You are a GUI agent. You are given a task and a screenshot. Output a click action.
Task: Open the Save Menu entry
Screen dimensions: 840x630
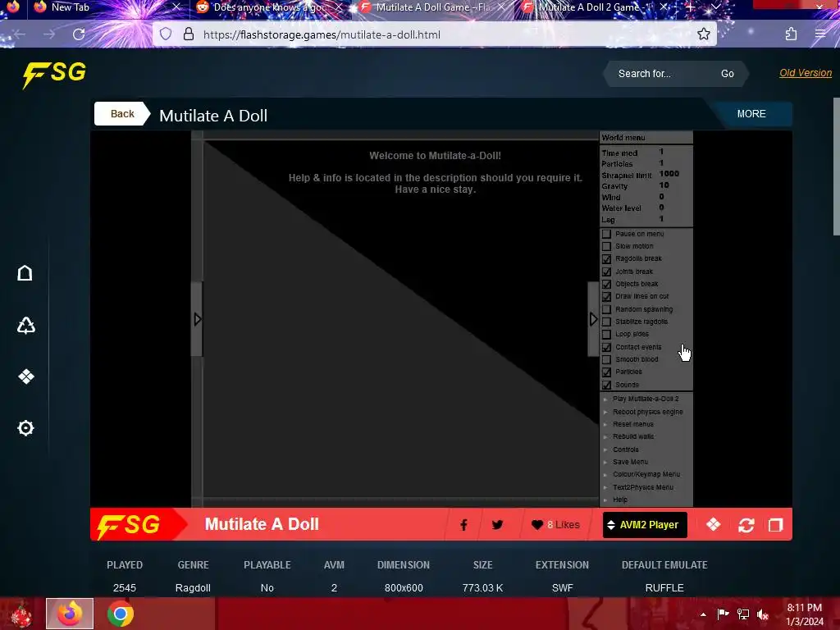click(x=630, y=462)
